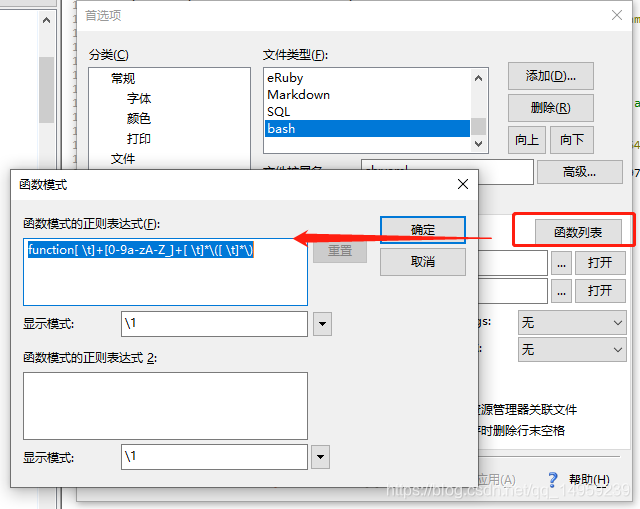
Task: Click the upper ... browse button
Action: click(561, 263)
